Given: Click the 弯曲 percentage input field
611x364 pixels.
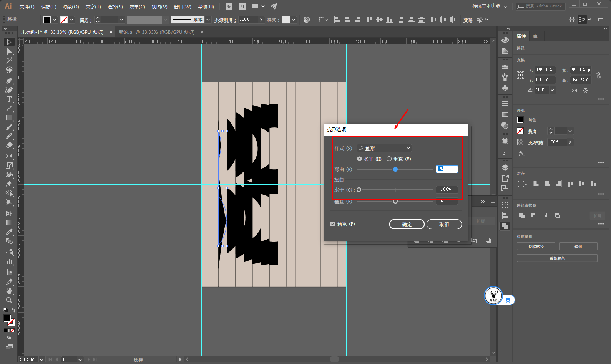Looking at the screenshot, I should [447, 169].
